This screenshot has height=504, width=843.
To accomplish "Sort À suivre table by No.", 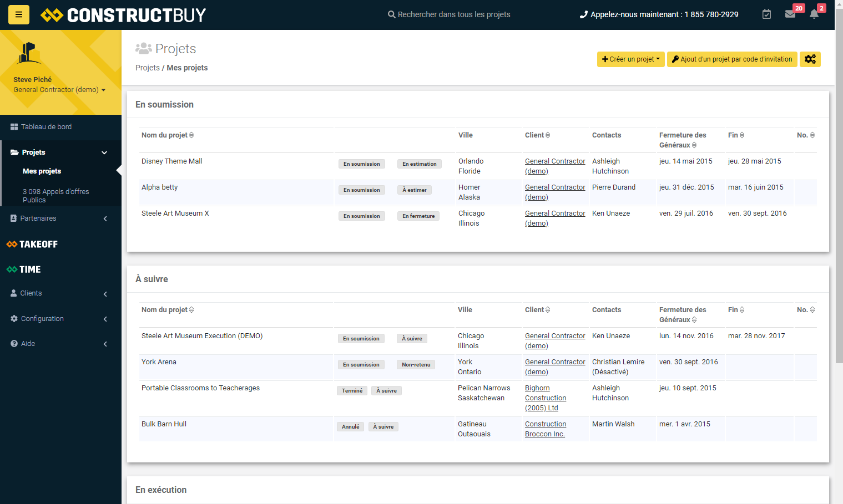I will [806, 310].
